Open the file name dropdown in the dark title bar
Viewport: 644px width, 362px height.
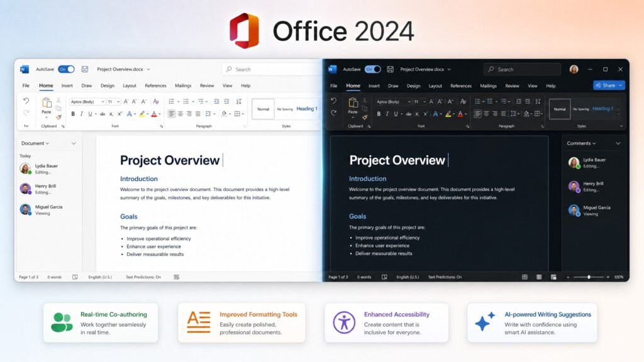449,69
